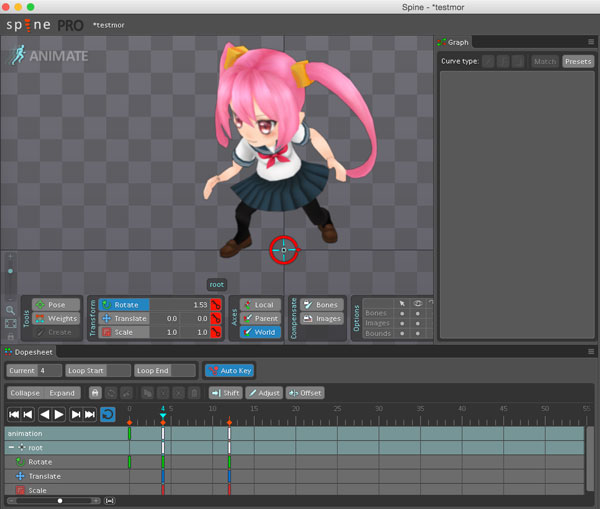Viewport: 600px width, 509px height.
Task: Collapse the root bone row in the Dopesheet
Action: pos(11,448)
